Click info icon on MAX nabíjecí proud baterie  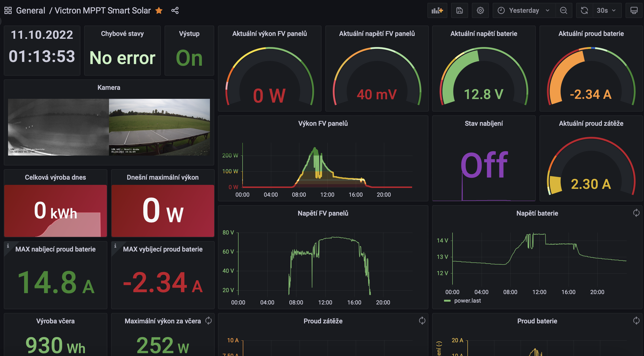(8, 246)
